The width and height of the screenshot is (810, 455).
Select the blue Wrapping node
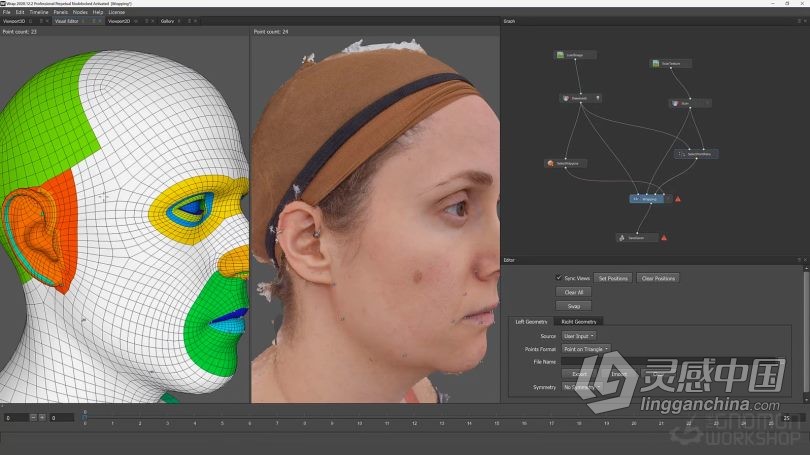pyautogui.click(x=646, y=199)
